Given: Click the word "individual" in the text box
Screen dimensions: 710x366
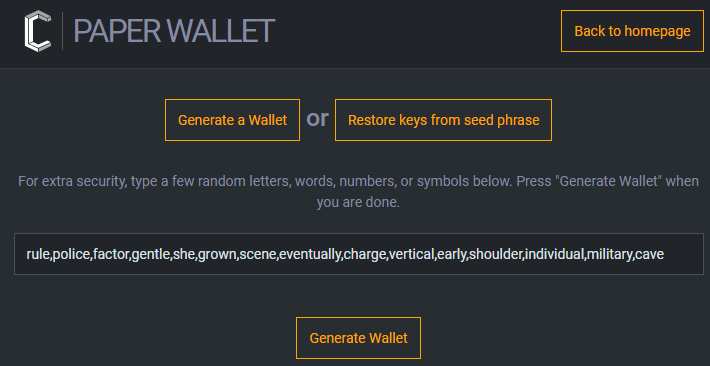Looking at the screenshot, I should [x=555, y=254].
